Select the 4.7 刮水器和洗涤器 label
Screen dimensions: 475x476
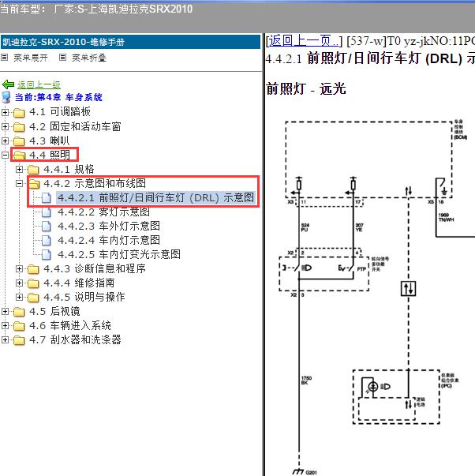[x=75, y=339]
